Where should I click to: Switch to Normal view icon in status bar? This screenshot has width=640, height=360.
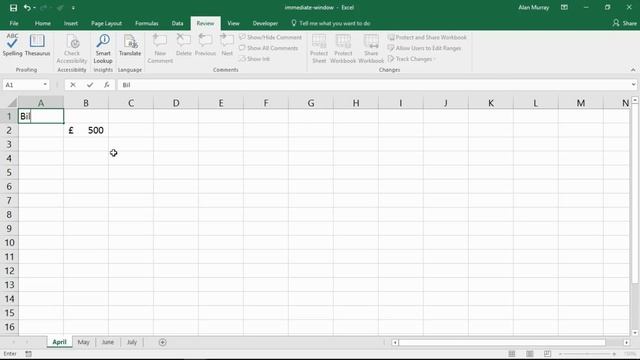pyautogui.click(x=511, y=353)
